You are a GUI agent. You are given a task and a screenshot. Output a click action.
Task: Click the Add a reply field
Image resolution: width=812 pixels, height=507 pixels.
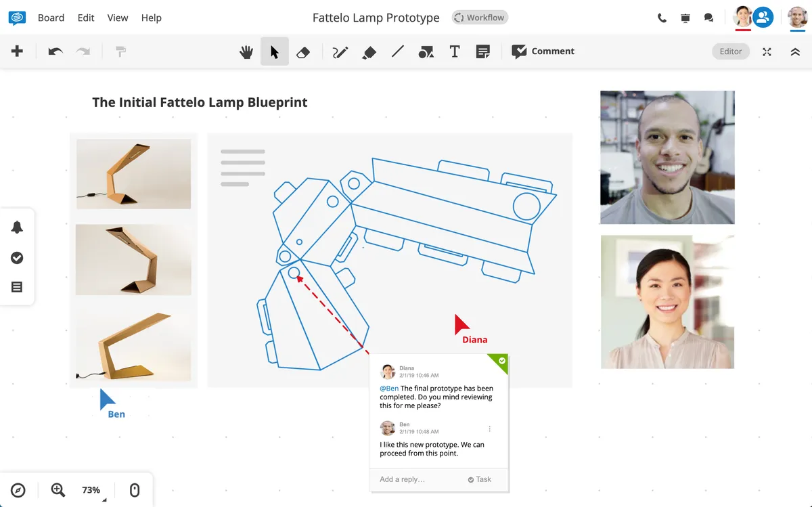pyautogui.click(x=403, y=479)
